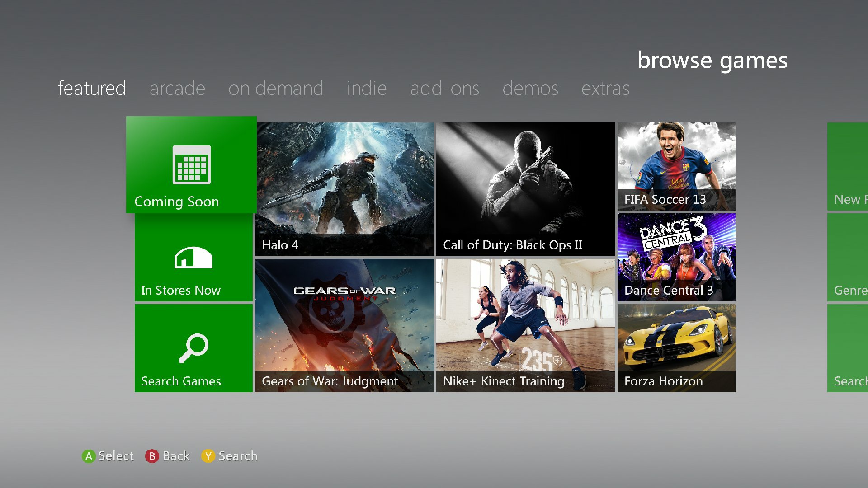Expand the demos section
868x488 pixels.
pos(528,88)
